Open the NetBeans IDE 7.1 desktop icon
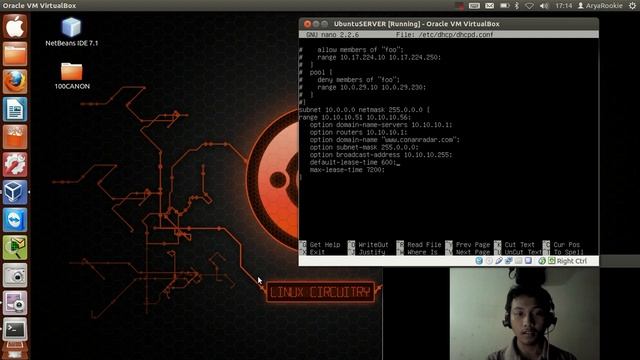The width and height of the screenshot is (640, 360). point(71,32)
